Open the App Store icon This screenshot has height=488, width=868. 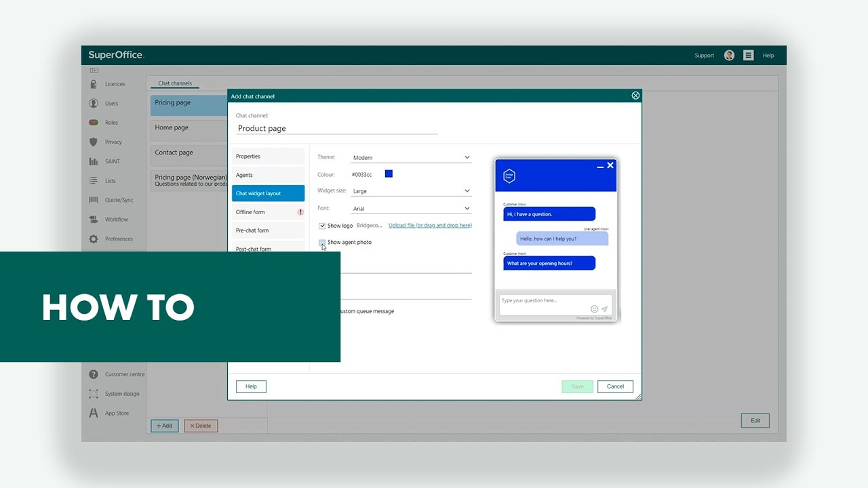click(94, 413)
